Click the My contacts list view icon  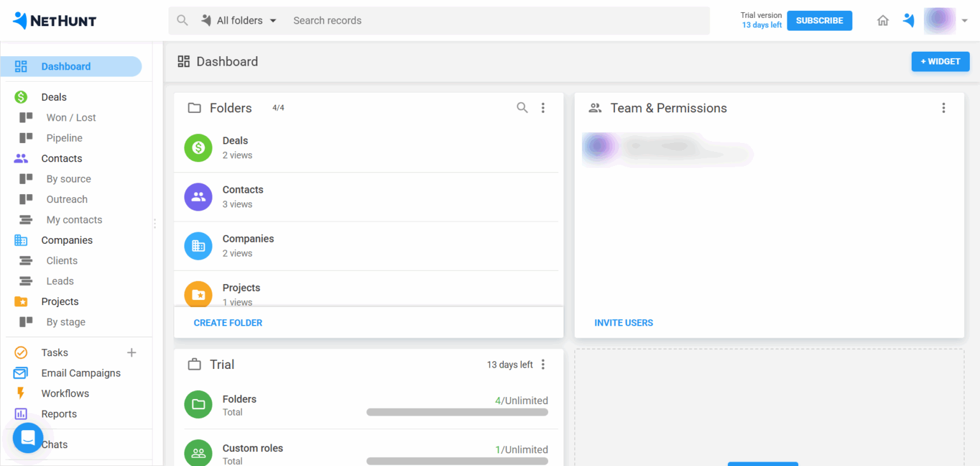pyautogui.click(x=26, y=220)
